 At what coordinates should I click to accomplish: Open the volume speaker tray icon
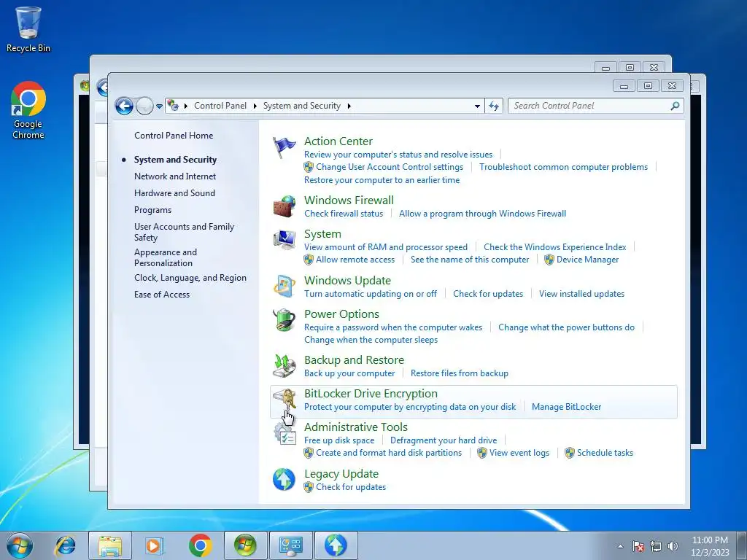(x=673, y=546)
